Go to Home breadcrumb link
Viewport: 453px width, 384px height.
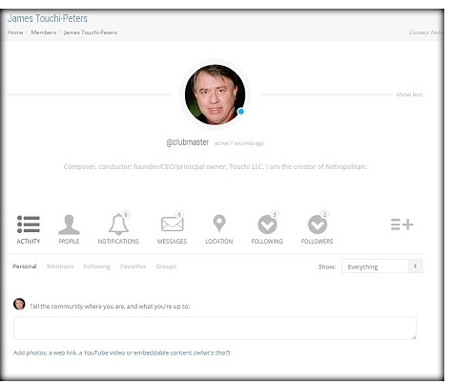pyautogui.click(x=15, y=32)
